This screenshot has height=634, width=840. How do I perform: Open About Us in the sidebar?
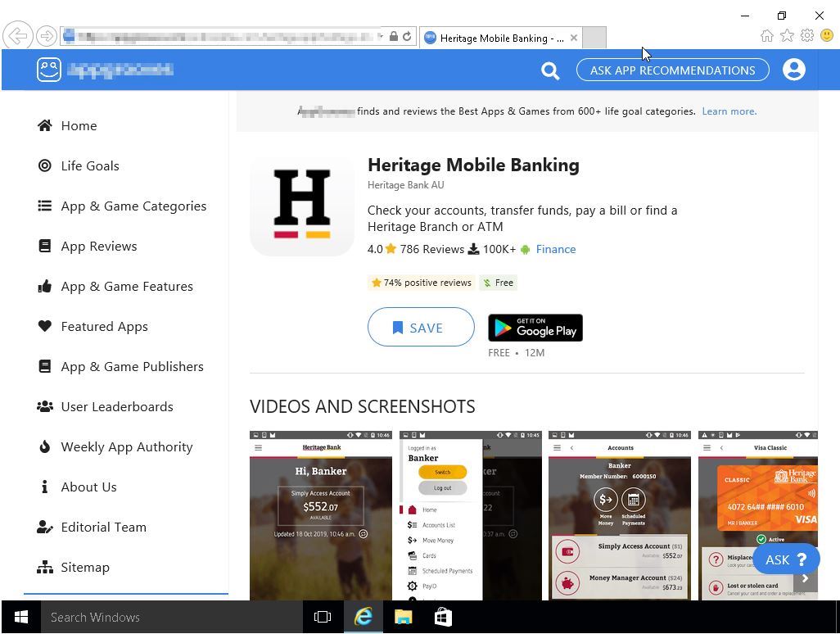[x=89, y=487]
